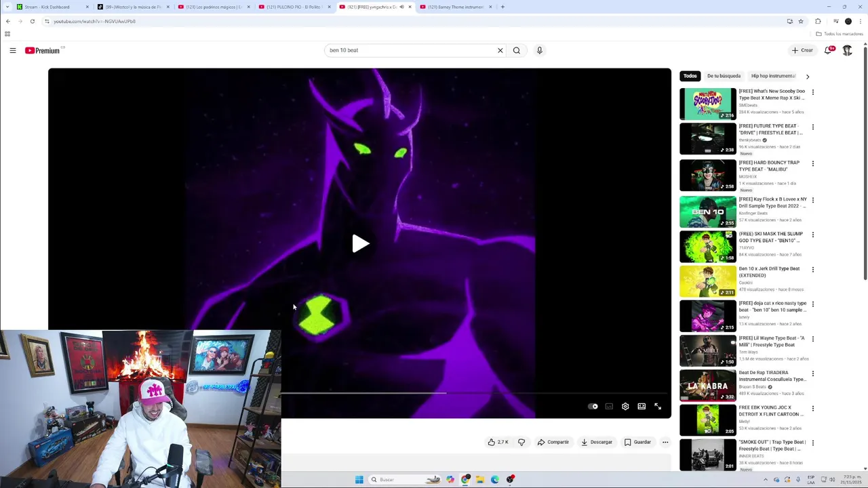Select Hip hop instrumental filter chip
The height and width of the screenshot is (488, 868).
click(773, 76)
